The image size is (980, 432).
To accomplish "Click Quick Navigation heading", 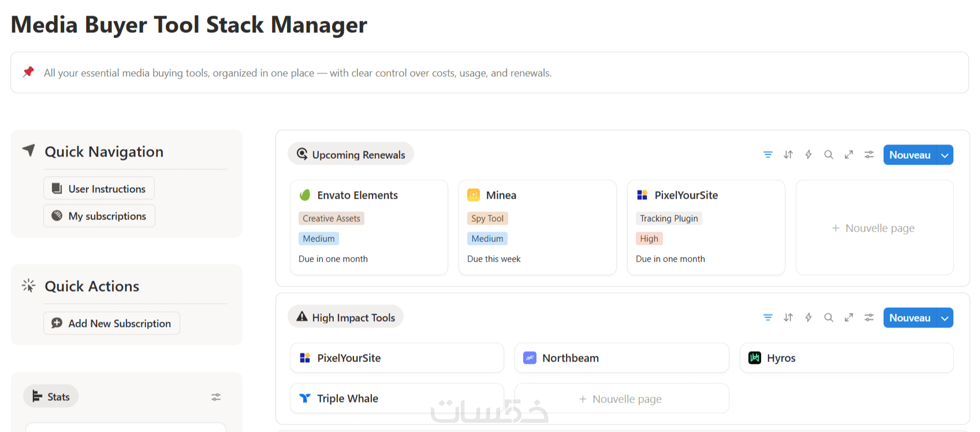I will click(104, 151).
